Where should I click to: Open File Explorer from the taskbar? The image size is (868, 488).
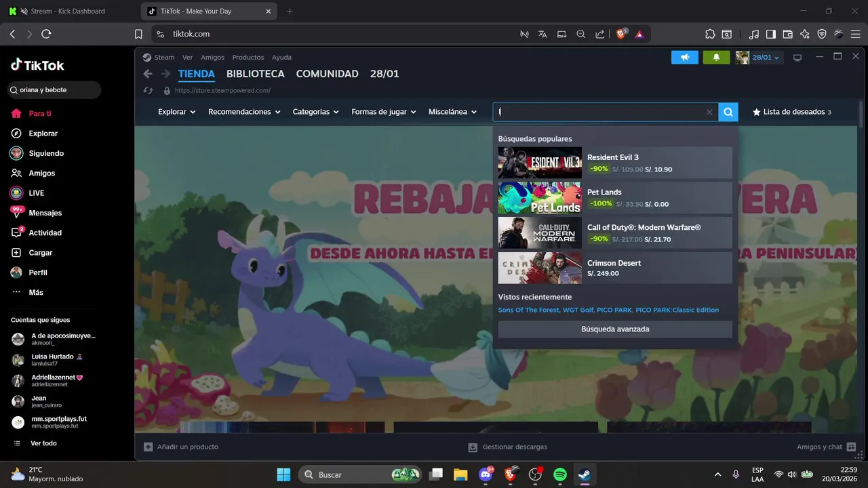tap(460, 474)
